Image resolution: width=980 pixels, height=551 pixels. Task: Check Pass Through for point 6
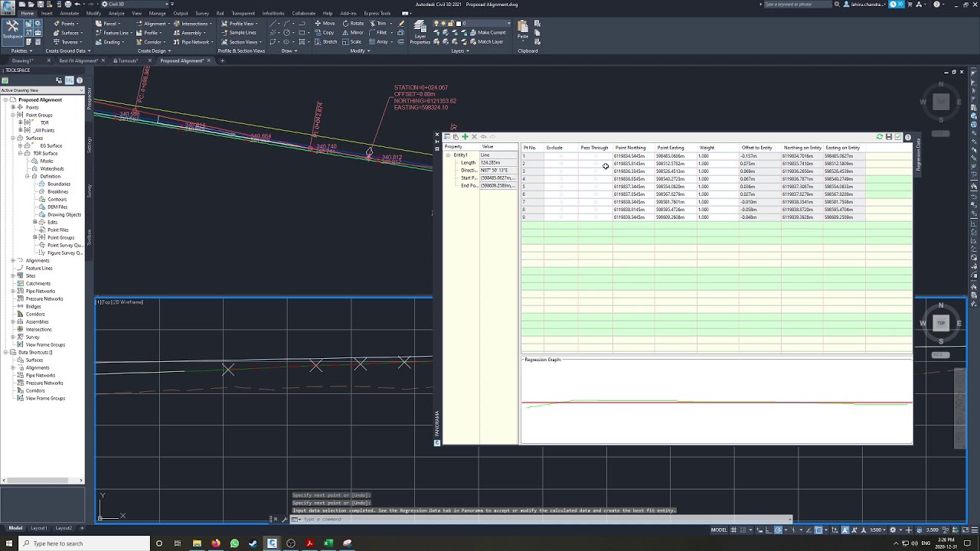click(596, 194)
